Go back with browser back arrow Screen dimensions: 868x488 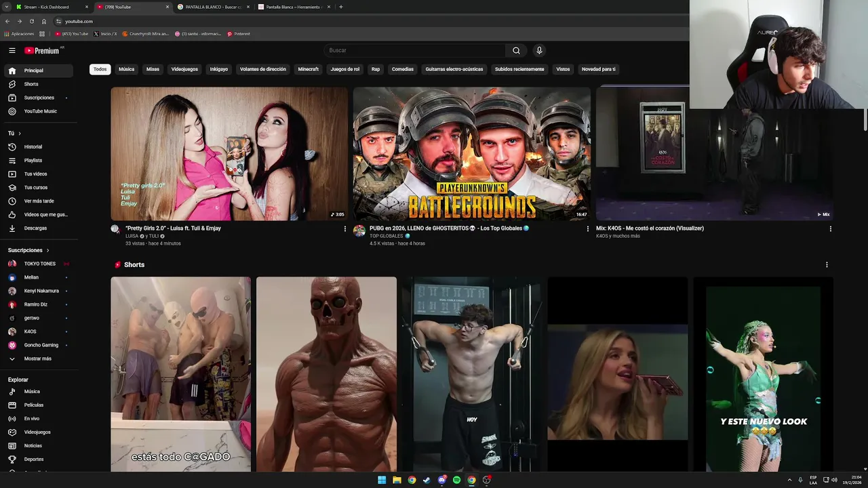7,21
